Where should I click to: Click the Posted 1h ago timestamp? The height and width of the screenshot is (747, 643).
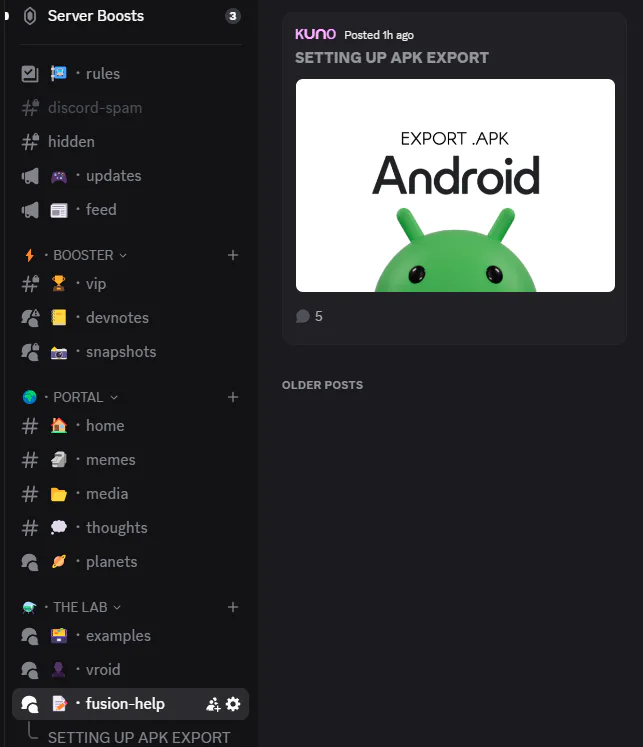(x=379, y=35)
